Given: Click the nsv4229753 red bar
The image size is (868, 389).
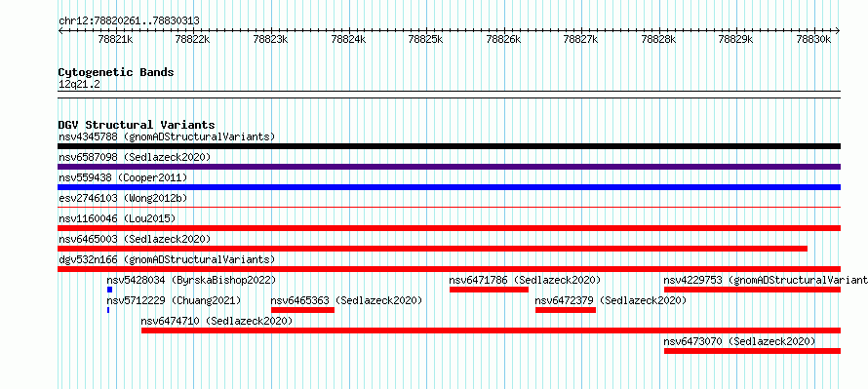Looking at the screenshot, I should 752,290.
